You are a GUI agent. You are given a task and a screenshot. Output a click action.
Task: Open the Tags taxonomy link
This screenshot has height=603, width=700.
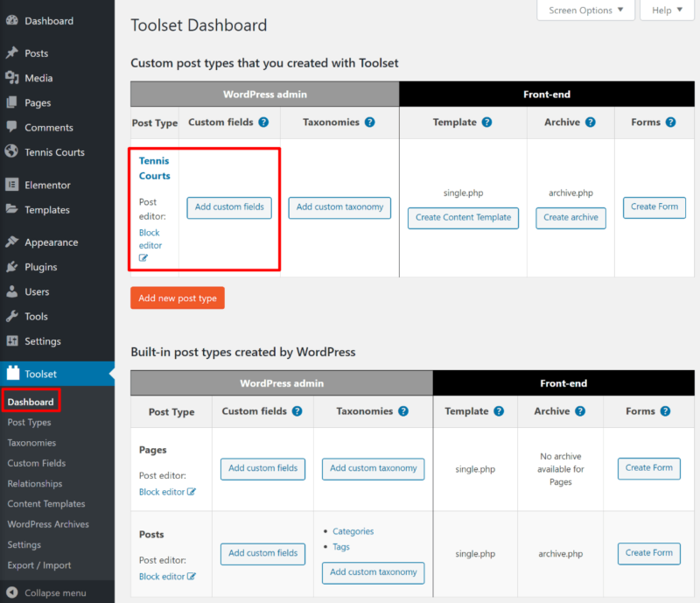point(341,547)
